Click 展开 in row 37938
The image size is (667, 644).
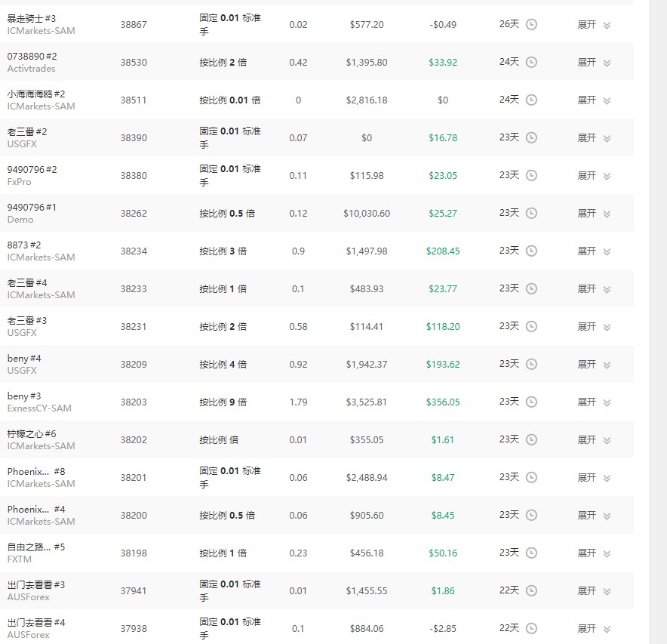coord(586,628)
